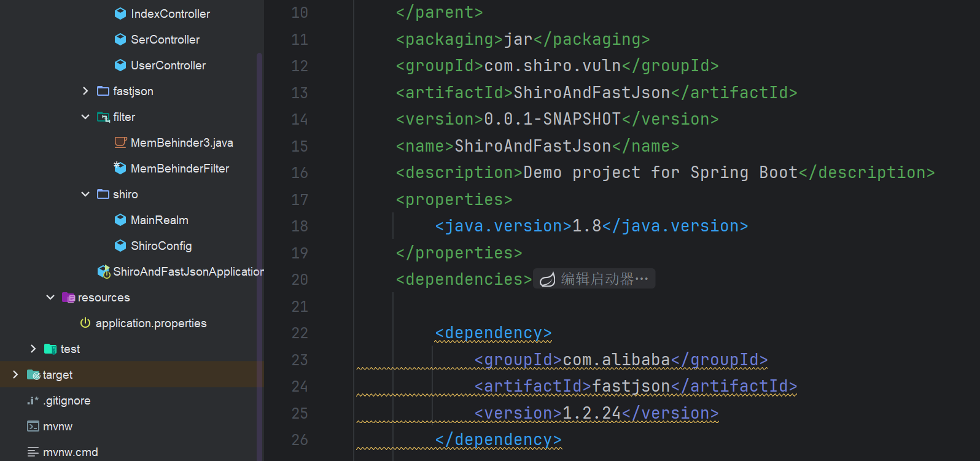Collapse the resources folder
Viewport: 980px width, 461px height.
[50, 297]
